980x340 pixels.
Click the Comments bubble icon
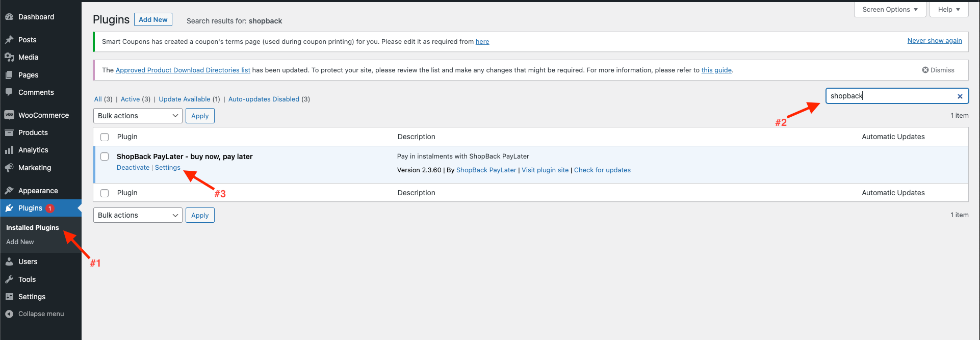coord(9,92)
